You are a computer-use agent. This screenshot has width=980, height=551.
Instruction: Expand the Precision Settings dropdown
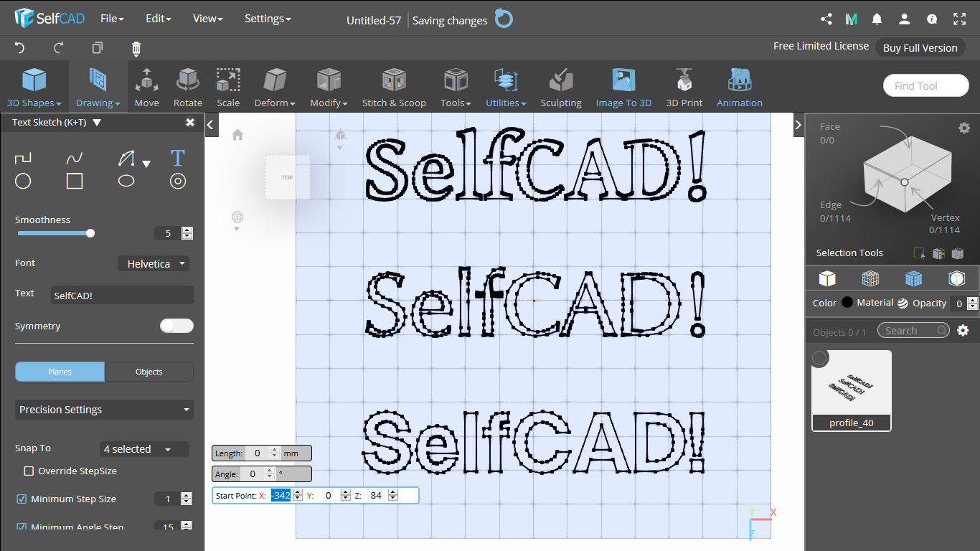(105, 410)
